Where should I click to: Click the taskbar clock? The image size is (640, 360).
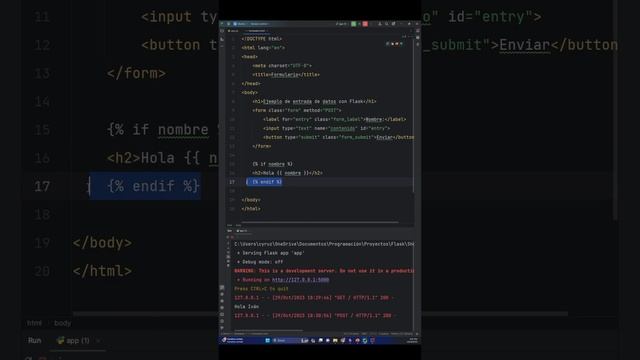pos(413,340)
